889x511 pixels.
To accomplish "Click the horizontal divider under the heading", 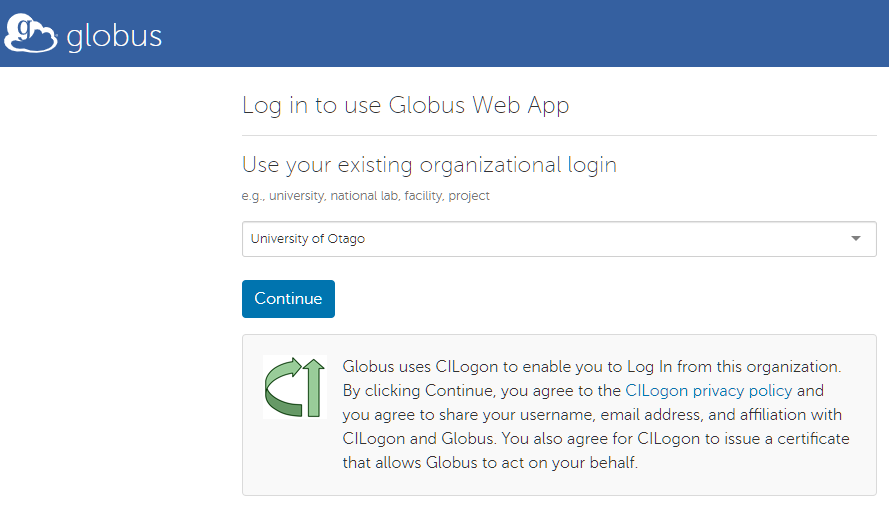I will click(559, 135).
